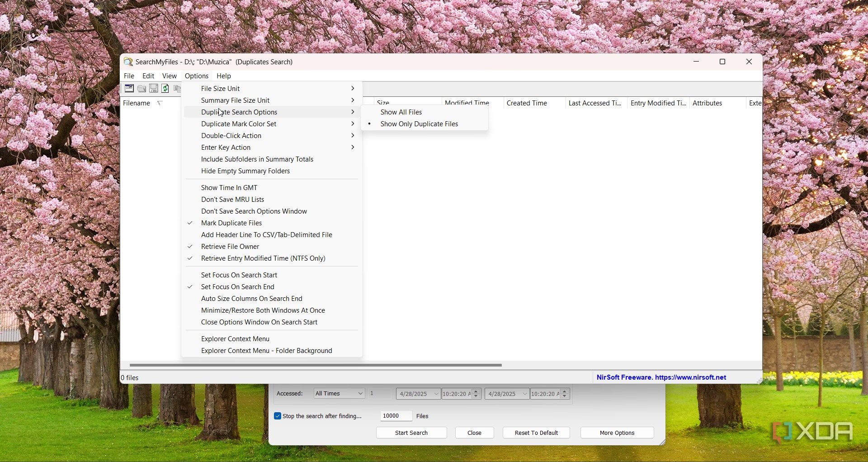Image resolution: width=868 pixels, height=462 pixels.
Task: Open the Accessed All Times dropdown
Action: tap(339, 394)
